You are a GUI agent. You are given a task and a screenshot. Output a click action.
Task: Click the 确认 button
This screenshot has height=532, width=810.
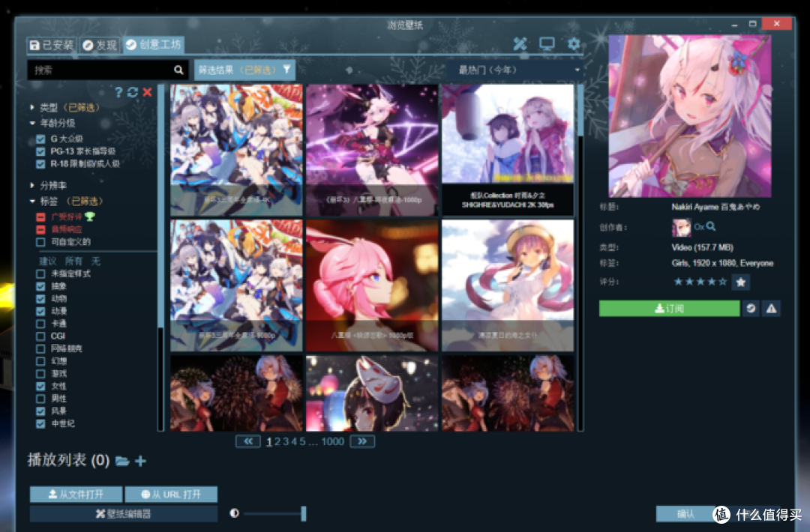click(685, 513)
